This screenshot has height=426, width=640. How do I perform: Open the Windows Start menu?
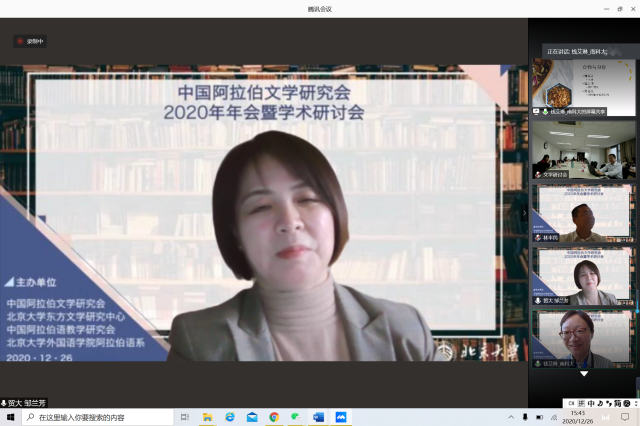point(10,416)
